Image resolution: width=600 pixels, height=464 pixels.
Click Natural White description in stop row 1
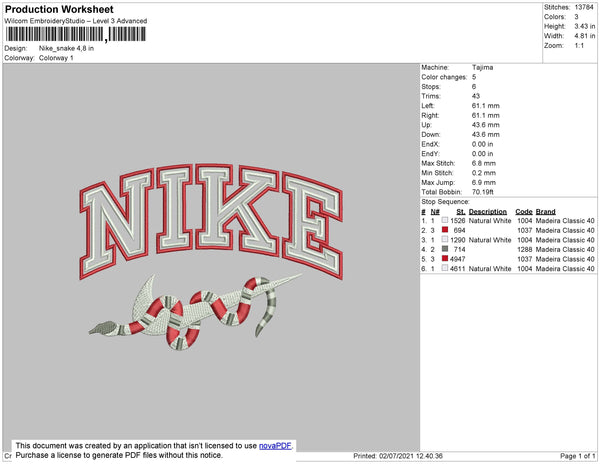click(490, 221)
